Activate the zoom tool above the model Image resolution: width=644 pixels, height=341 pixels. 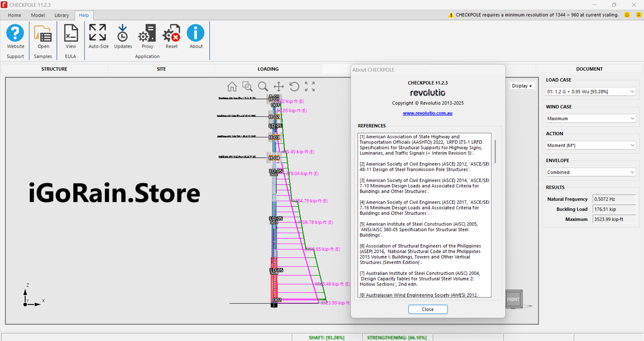point(263,86)
